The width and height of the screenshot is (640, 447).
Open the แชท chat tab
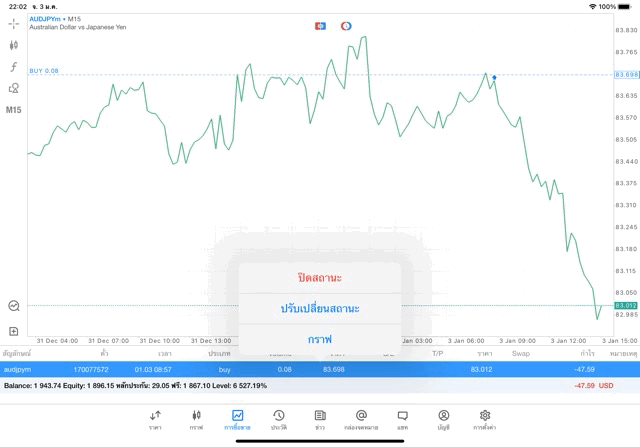402,419
